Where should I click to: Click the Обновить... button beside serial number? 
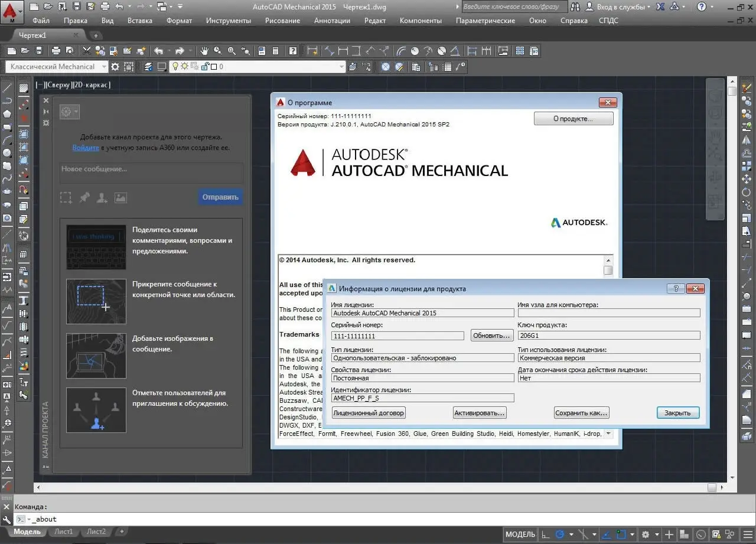coord(491,335)
